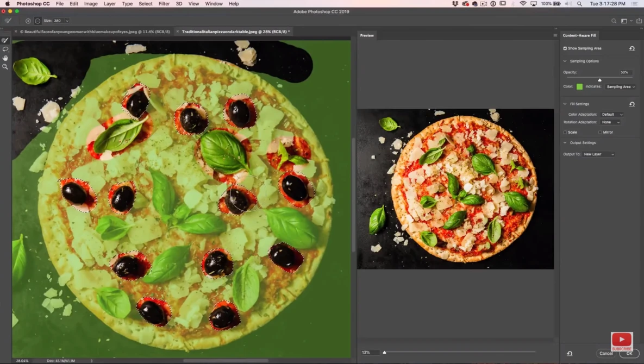Click the document zoom 28.04% field
Viewport: 644px width, 364px height.
pyautogui.click(x=23, y=361)
